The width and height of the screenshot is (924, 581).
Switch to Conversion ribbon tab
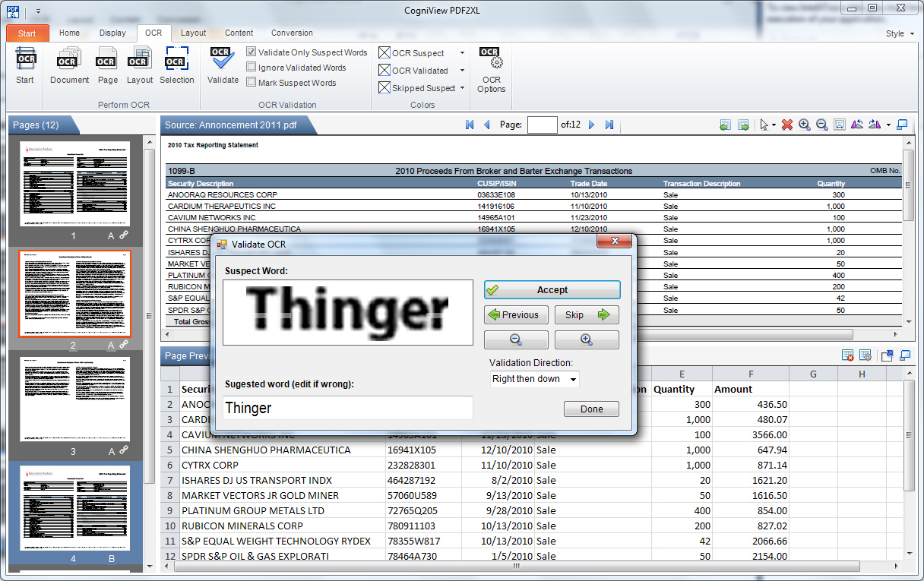click(x=292, y=33)
